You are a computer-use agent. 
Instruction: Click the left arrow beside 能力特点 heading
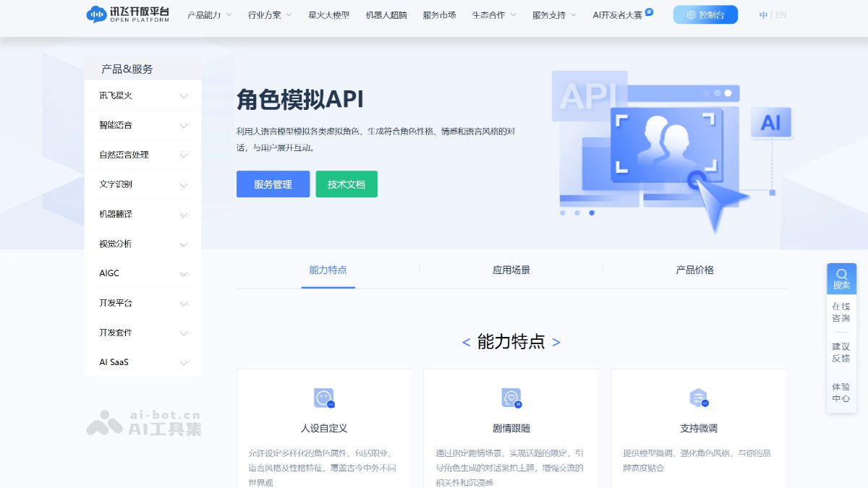click(x=466, y=343)
